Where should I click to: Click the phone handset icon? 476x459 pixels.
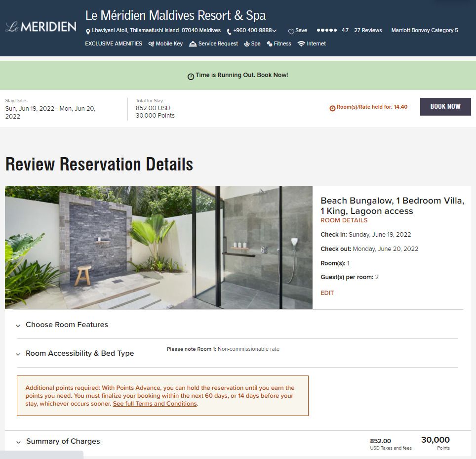(x=229, y=31)
